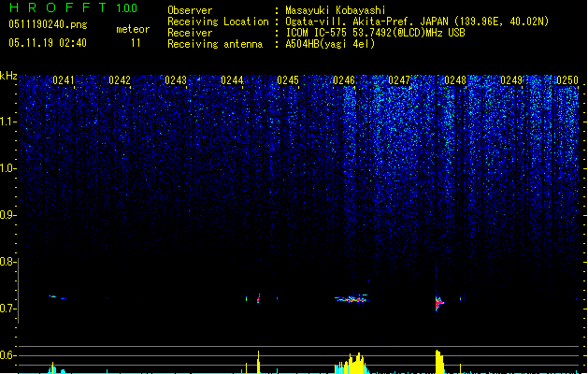588x374 pixels.
Task: Click the meteor echo trace after 0244
Action: pyautogui.click(x=258, y=298)
